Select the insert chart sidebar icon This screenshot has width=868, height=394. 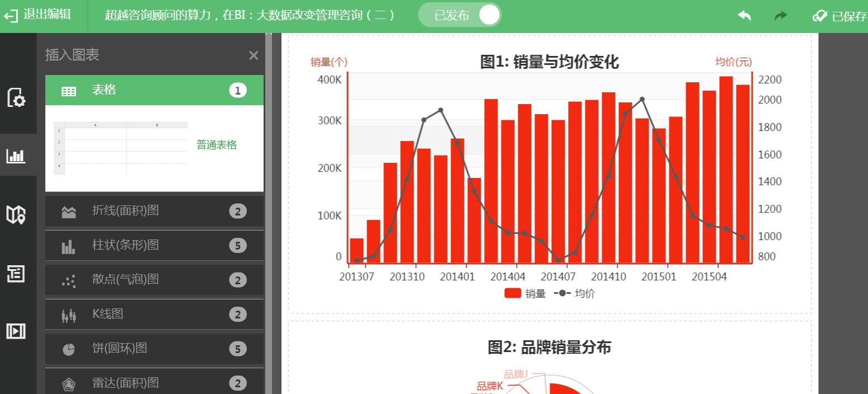[x=16, y=156]
